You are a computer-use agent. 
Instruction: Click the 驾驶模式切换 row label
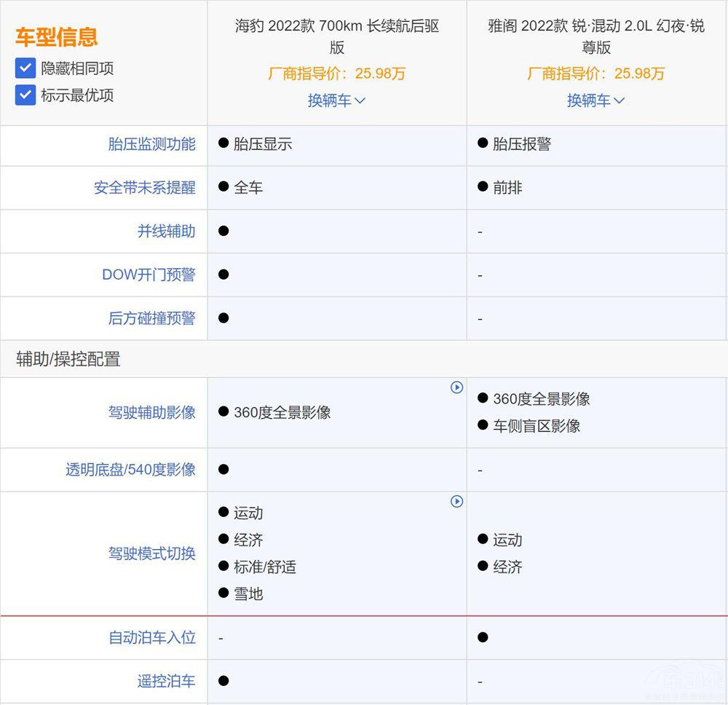pyautogui.click(x=151, y=554)
